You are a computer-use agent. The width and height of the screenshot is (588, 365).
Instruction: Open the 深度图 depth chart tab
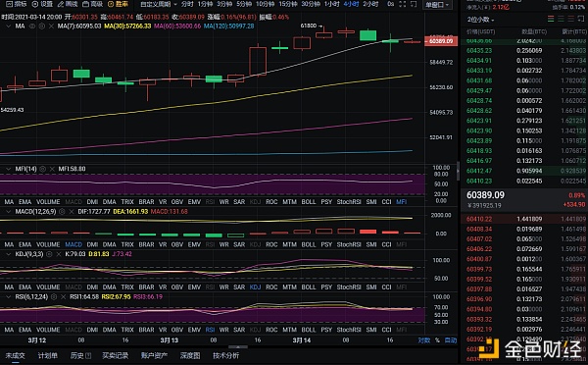pyautogui.click(x=190, y=355)
